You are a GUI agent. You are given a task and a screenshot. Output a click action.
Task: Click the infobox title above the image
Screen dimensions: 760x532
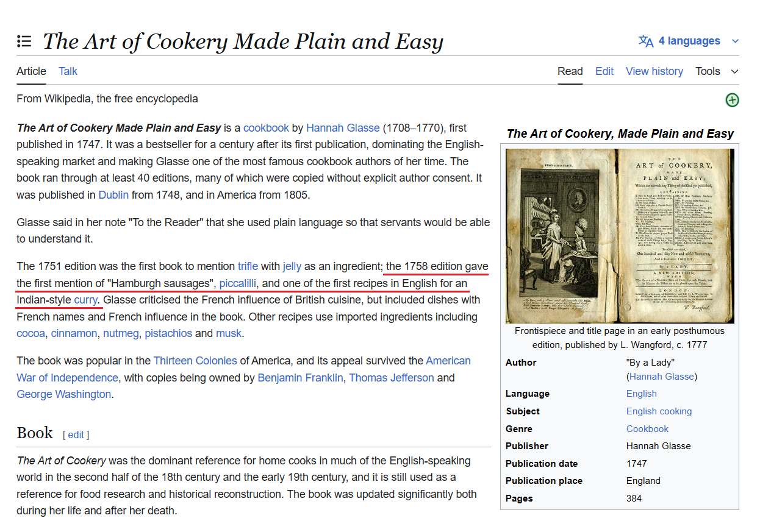pos(620,133)
